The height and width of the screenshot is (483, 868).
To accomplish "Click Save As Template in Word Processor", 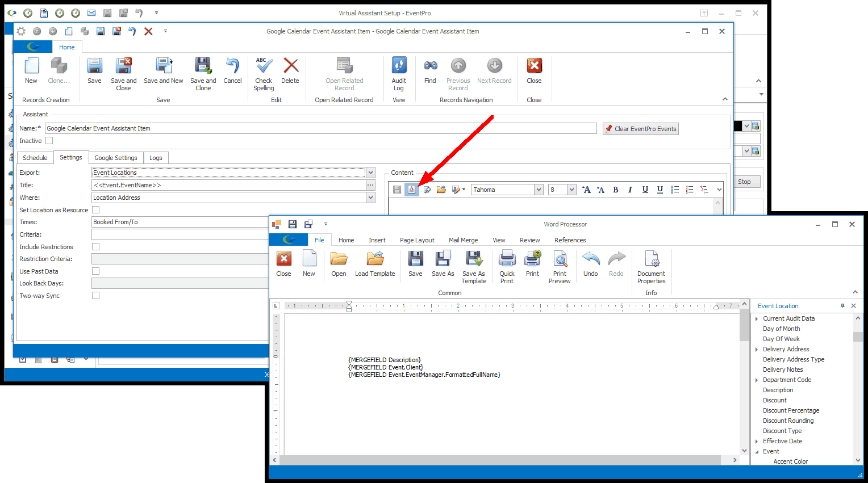I will pos(474,267).
